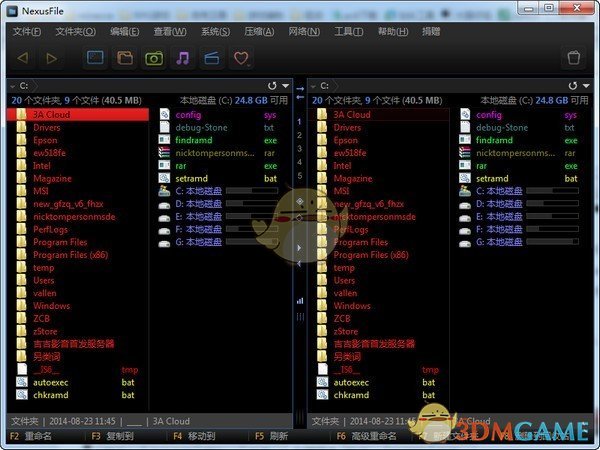Open the video clapper toolbar icon
600x450 pixels.
coord(212,58)
